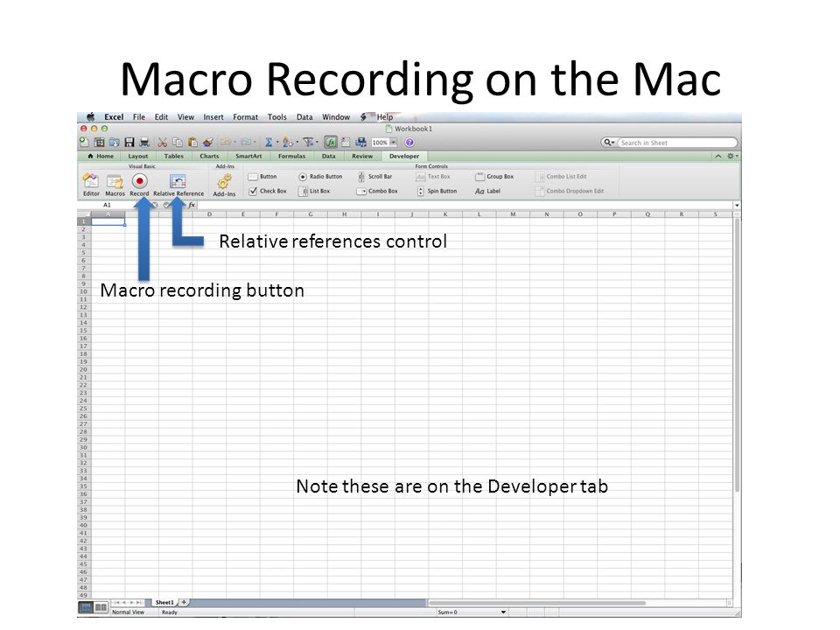This screenshot has width=840, height=630.
Task: Switch to Normal View icon
Action: [86, 607]
